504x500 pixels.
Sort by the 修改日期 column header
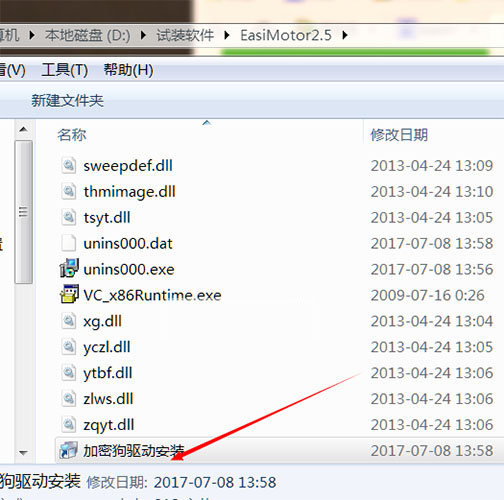[399, 135]
